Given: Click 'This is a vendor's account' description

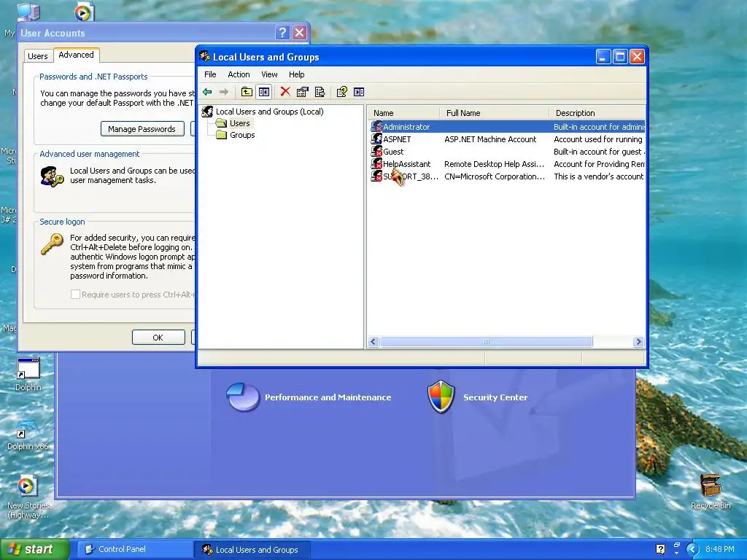Looking at the screenshot, I should coord(598,176).
